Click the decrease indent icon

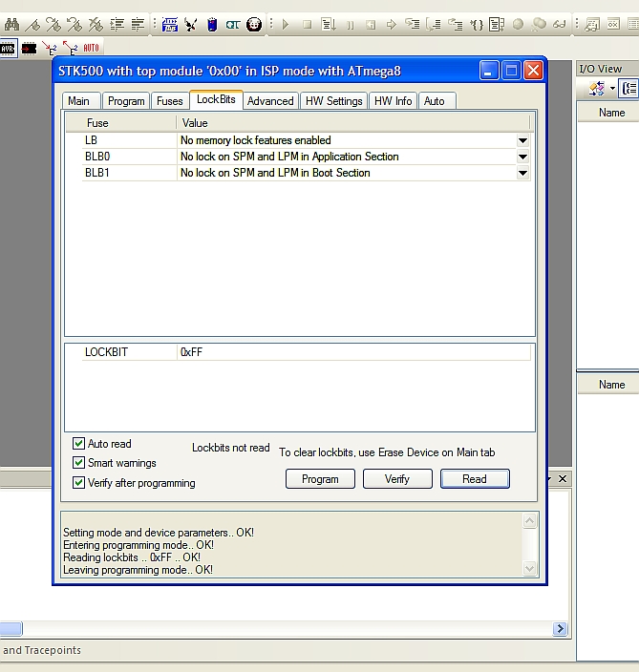[138, 25]
